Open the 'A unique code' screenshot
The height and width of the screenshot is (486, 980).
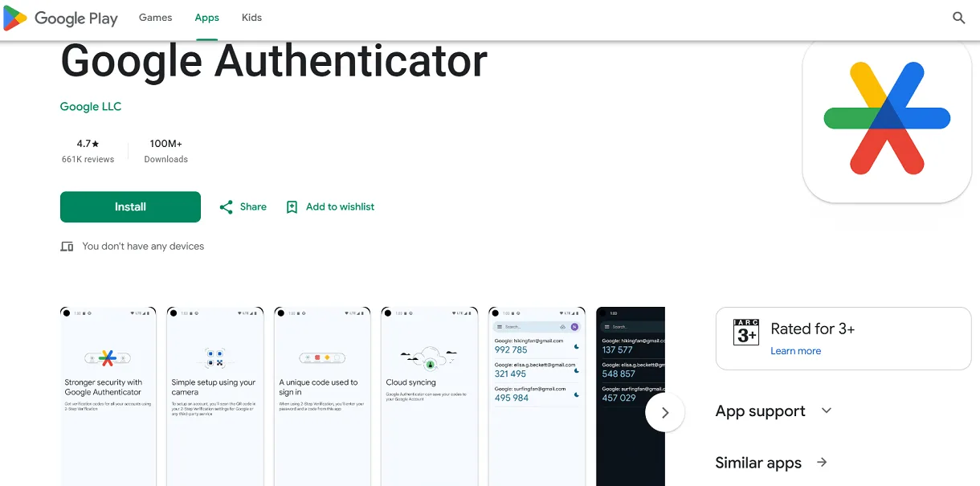coord(322,397)
